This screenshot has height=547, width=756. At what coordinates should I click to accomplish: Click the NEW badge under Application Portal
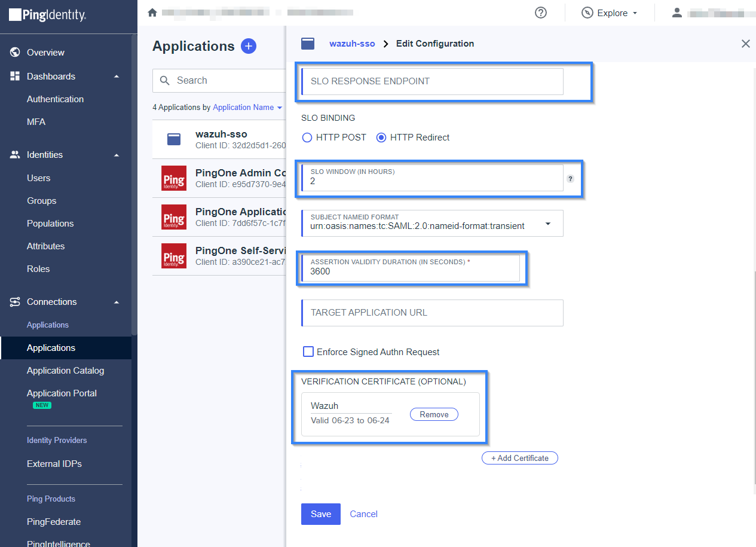[x=42, y=405]
